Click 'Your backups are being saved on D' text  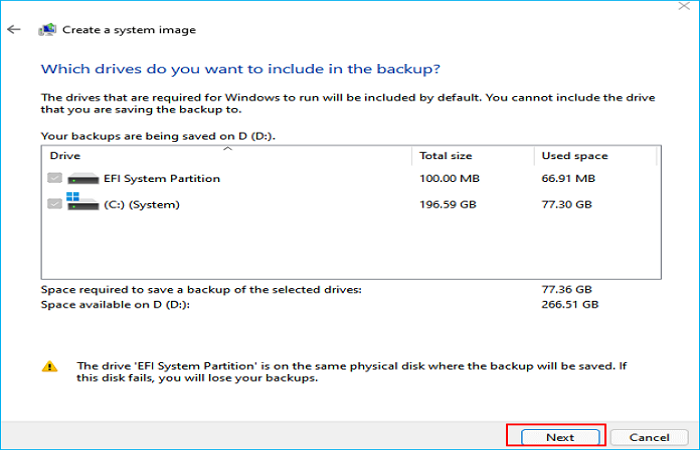tap(158, 136)
